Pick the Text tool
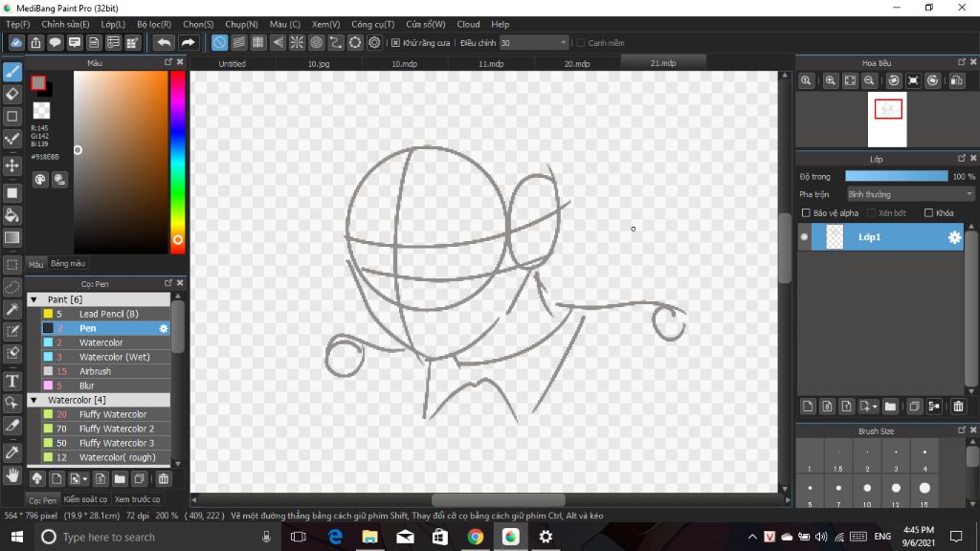This screenshot has width=980, height=551. pyautogui.click(x=11, y=381)
